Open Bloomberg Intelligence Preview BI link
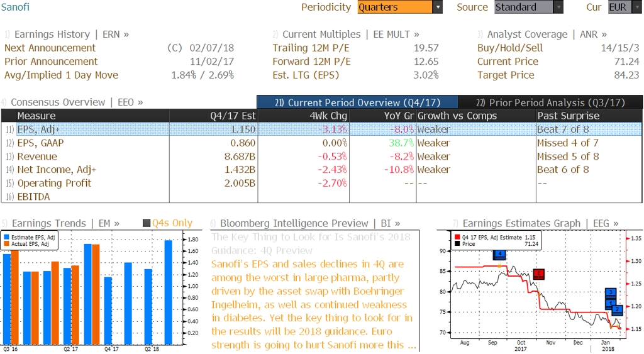644x354 pixels. click(310, 223)
